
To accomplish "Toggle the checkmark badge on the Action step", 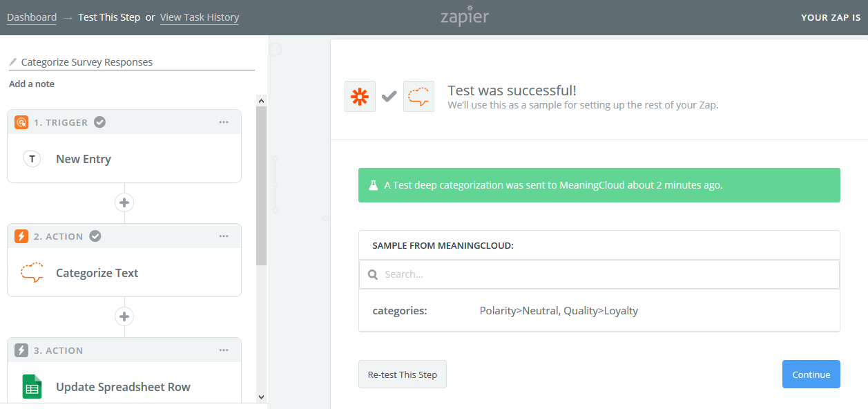I will coord(95,236).
